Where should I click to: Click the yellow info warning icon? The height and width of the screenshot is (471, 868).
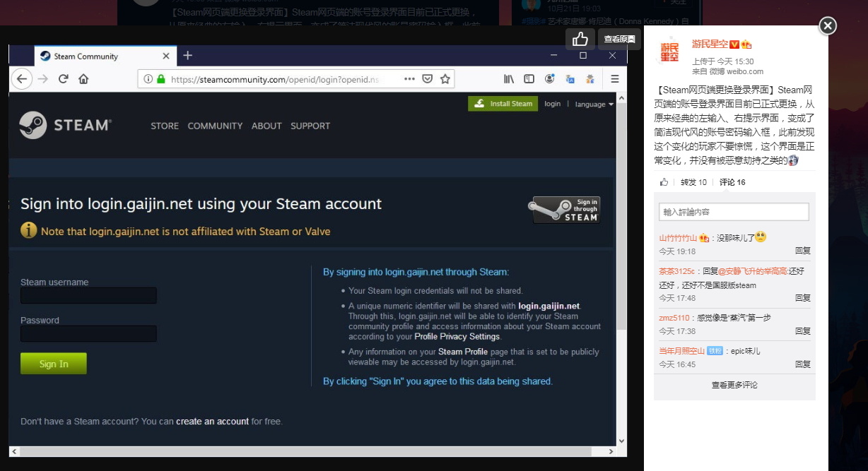pos(29,230)
